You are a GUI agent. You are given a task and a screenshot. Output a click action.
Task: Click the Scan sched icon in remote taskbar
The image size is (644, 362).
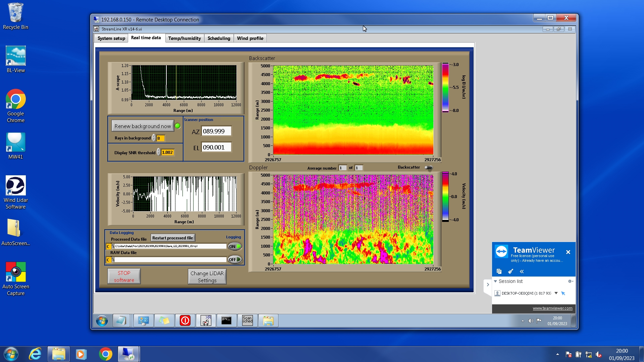tap(247, 320)
